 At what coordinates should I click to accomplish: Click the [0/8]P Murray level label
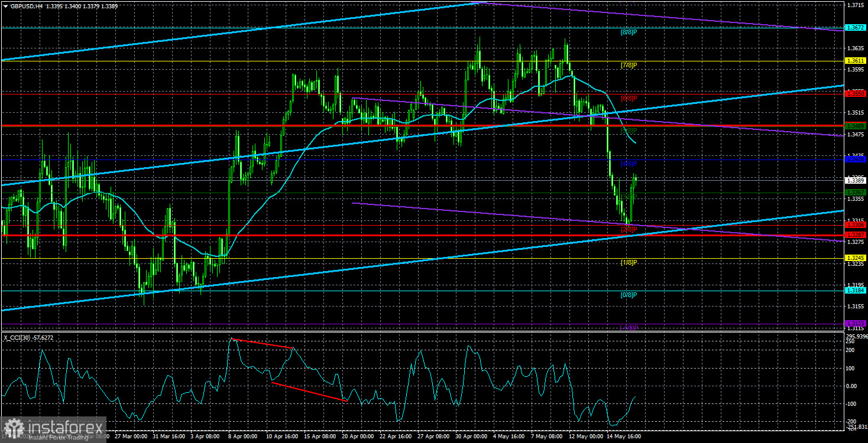629,295
